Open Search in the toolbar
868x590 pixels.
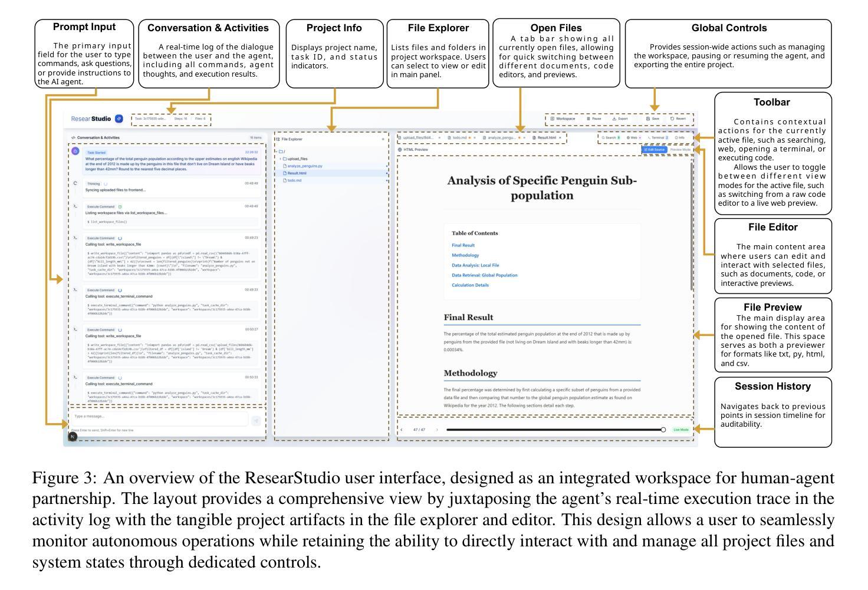pos(610,138)
